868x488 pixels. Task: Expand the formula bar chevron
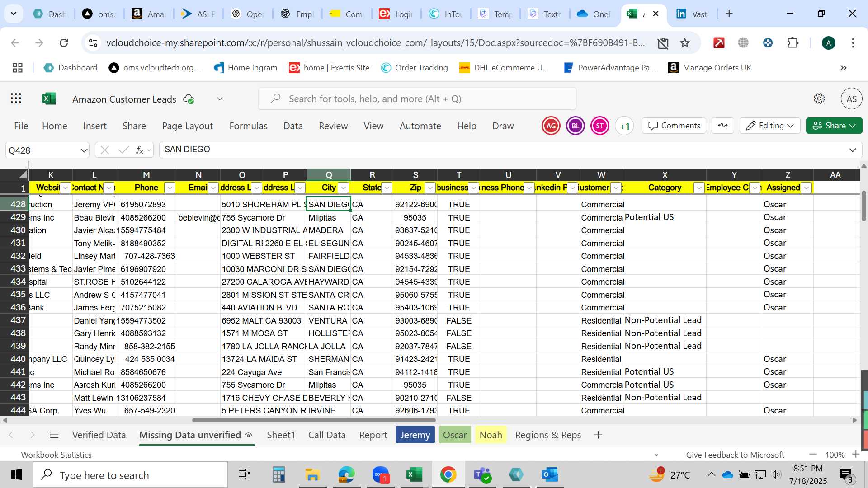853,150
